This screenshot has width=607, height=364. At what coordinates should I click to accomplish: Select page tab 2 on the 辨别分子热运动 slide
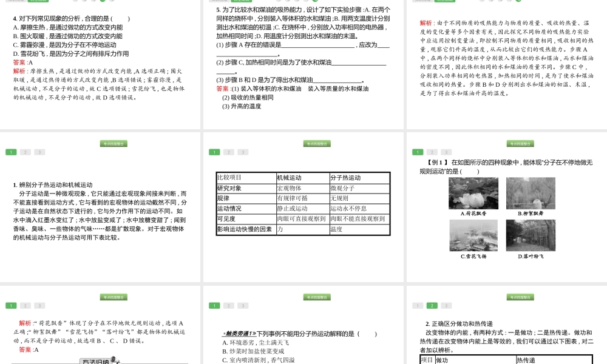[25, 152]
